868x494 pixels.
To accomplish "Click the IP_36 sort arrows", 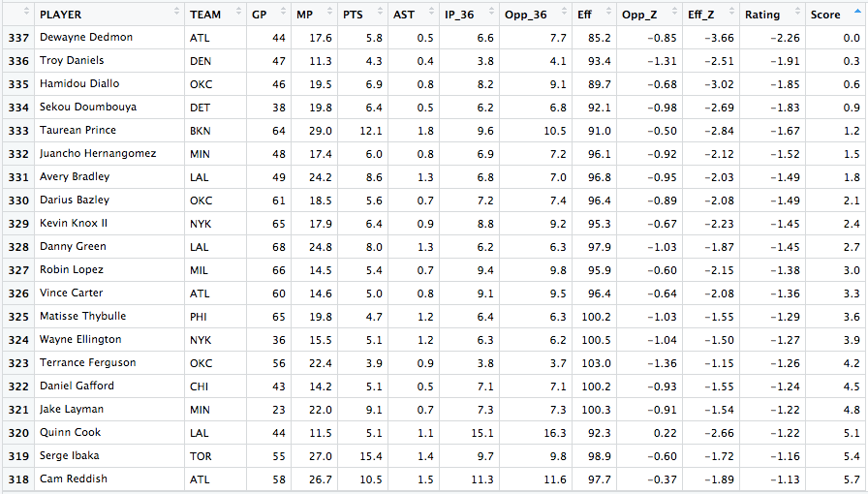I will 490,14.
